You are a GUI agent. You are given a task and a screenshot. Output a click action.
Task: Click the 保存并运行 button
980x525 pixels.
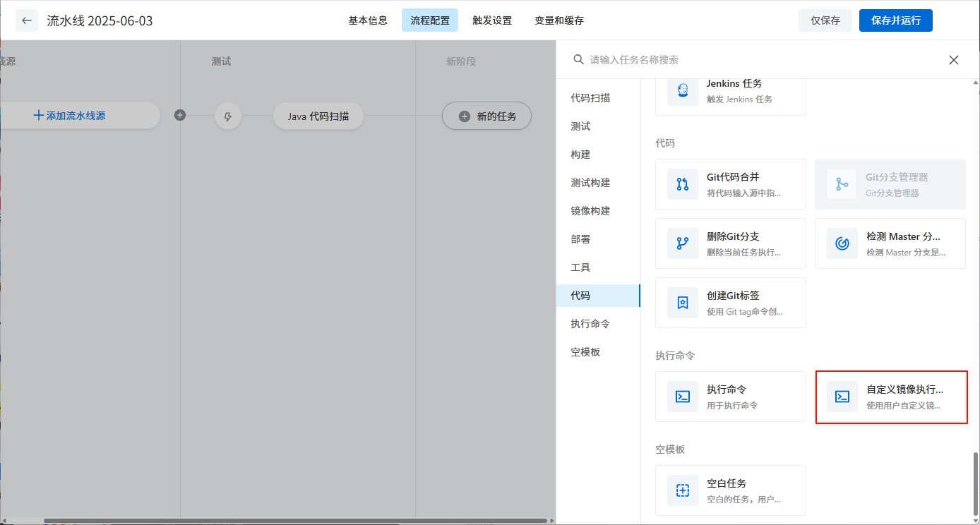coord(896,20)
